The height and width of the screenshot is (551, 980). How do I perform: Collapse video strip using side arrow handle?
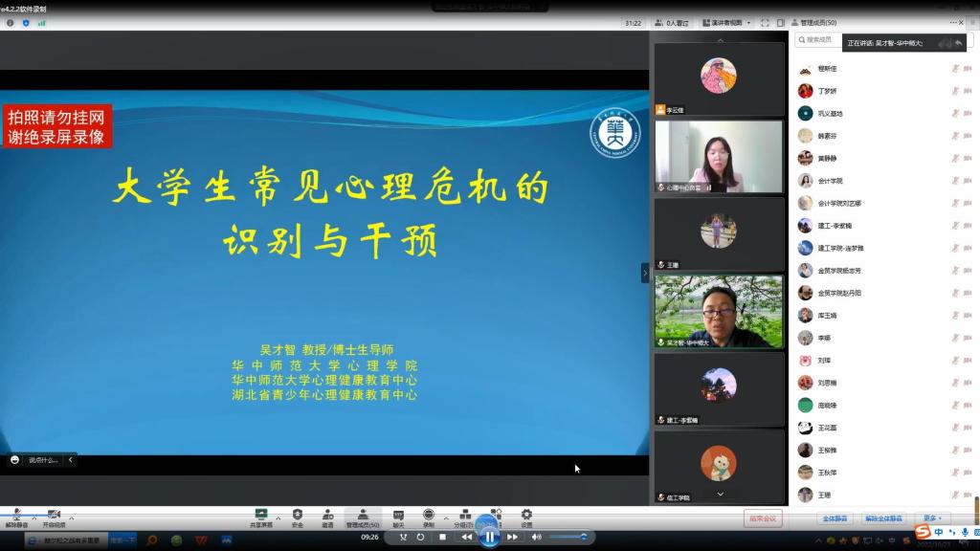click(x=645, y=273)
